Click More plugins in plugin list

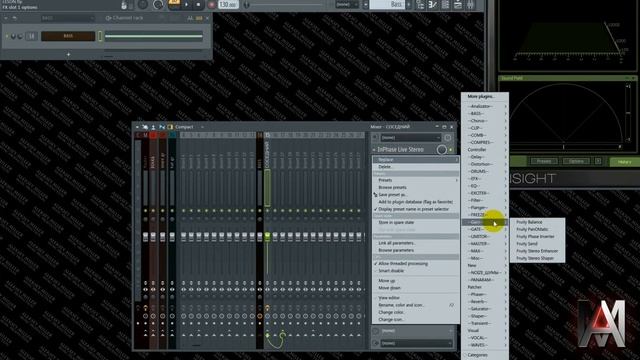click(485, 96)
